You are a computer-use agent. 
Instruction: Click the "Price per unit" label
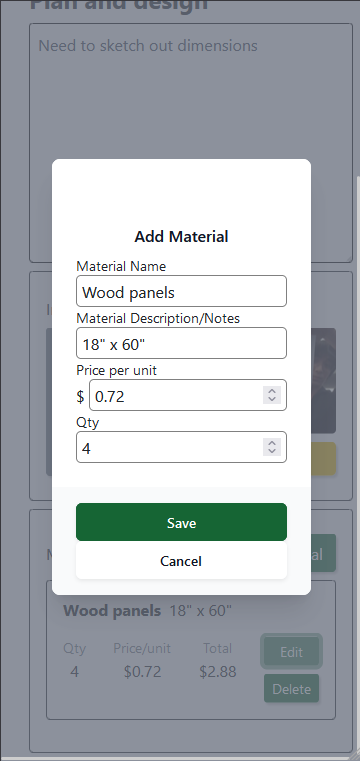116,370
